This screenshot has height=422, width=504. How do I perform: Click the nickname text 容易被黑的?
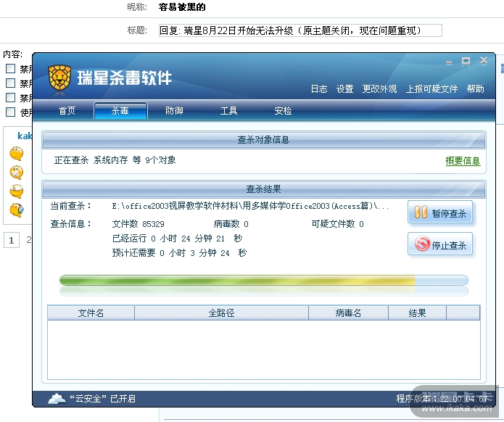182,7
